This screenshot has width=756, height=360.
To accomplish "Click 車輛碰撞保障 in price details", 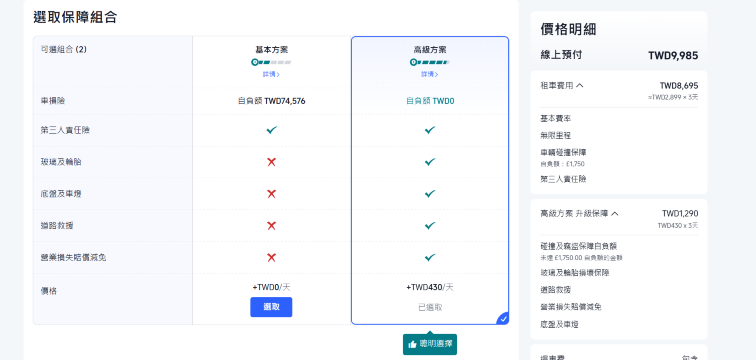I will [x=564, y=152].
